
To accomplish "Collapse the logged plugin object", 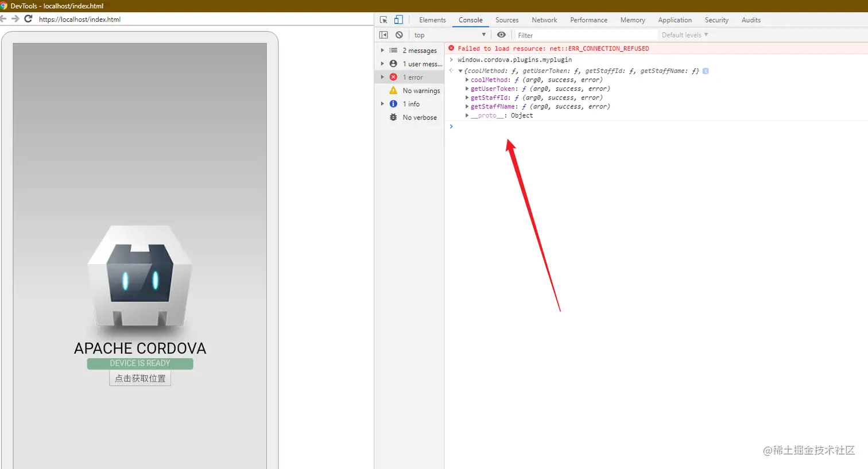I will coord(460,71).
